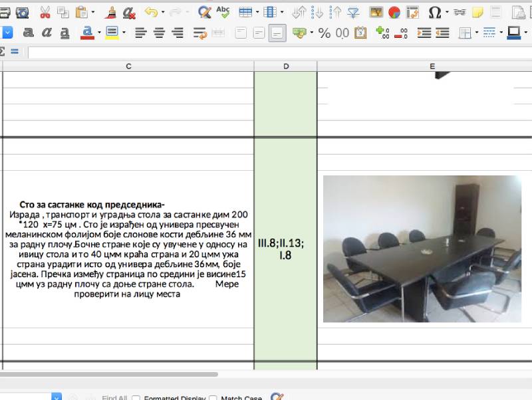Enable Match Case searching
Image resolution: width=532 pixels, height=400 pixels.
[x=213, y=397]
